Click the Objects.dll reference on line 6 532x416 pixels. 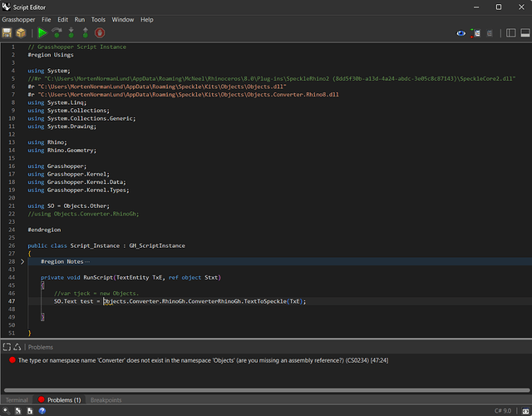pos(157,87)
